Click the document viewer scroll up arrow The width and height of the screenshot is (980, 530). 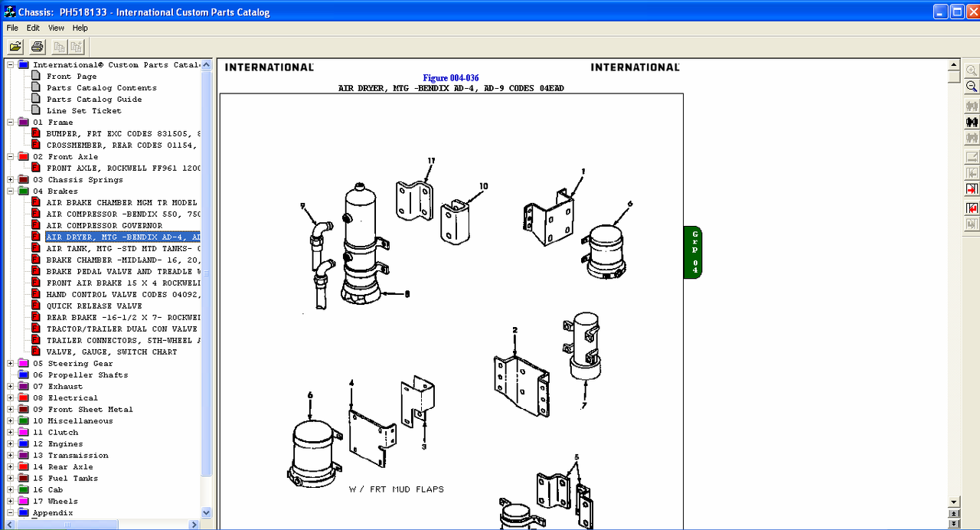954,66
